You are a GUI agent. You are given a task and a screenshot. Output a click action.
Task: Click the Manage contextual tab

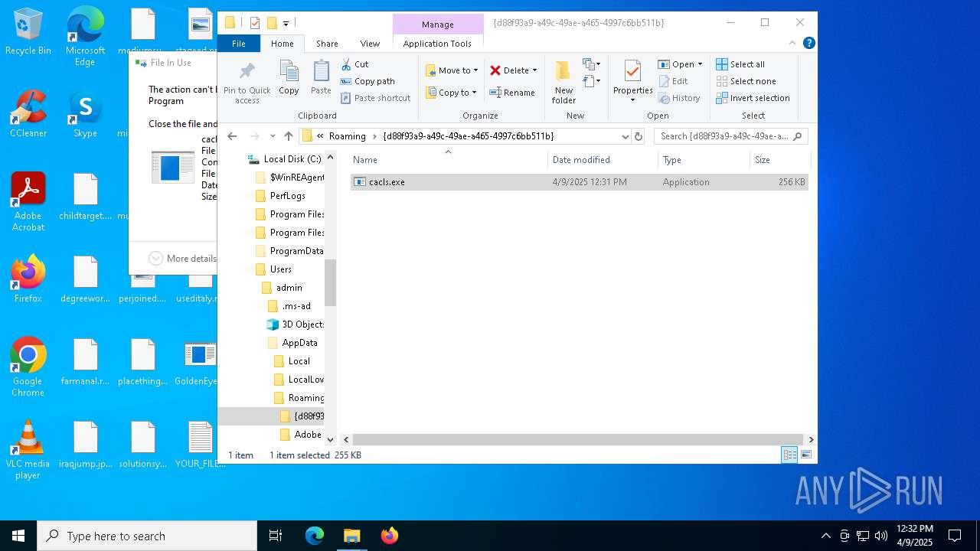coord(438,24)
